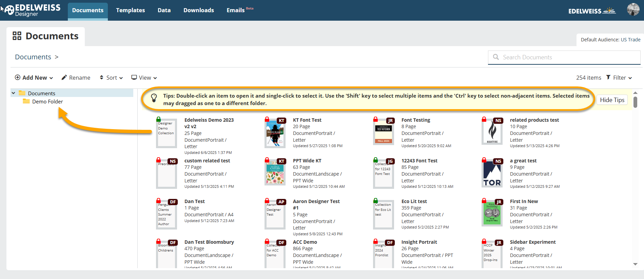The height and width of the screenshot is (279, 644).
Task: Click the NS badge on custom related test
Action: pos(173,161)
